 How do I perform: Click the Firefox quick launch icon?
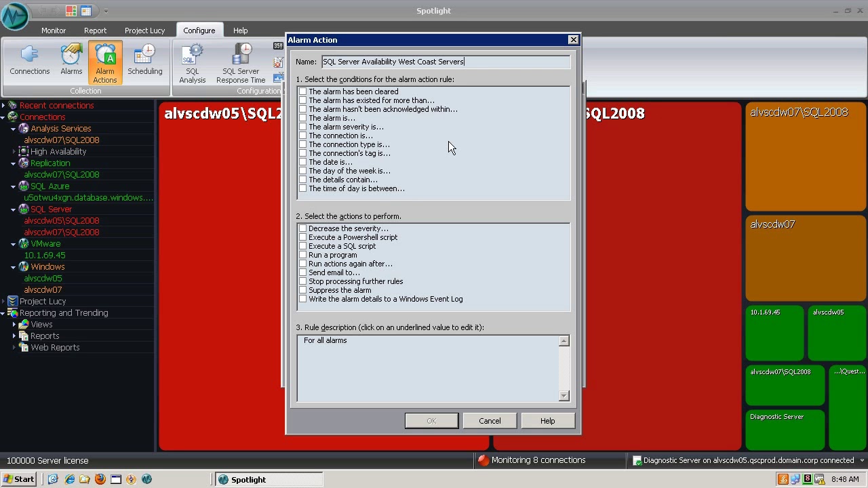pyautogui.click(x=100, y=479)
